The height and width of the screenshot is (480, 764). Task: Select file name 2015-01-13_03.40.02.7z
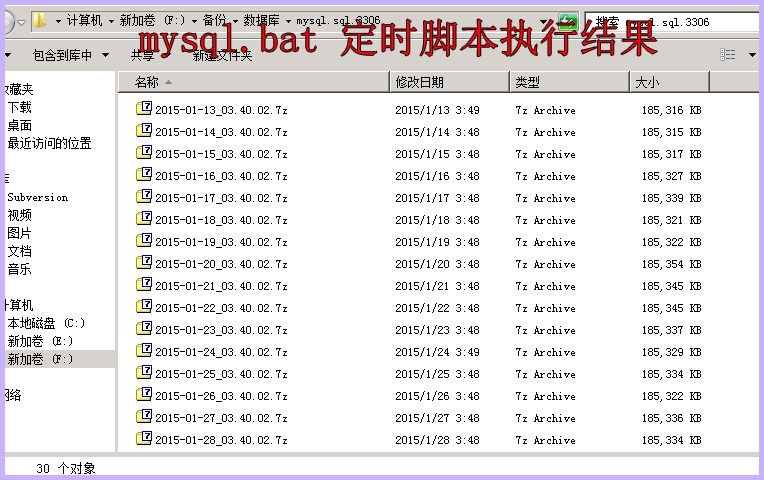(x=221, y=110)
